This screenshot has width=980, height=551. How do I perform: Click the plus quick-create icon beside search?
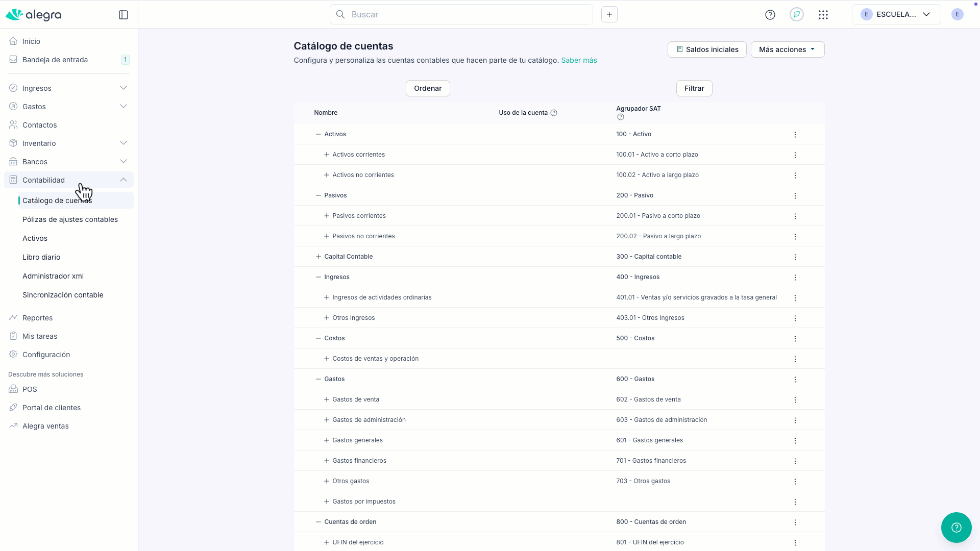tap(609, 14)
